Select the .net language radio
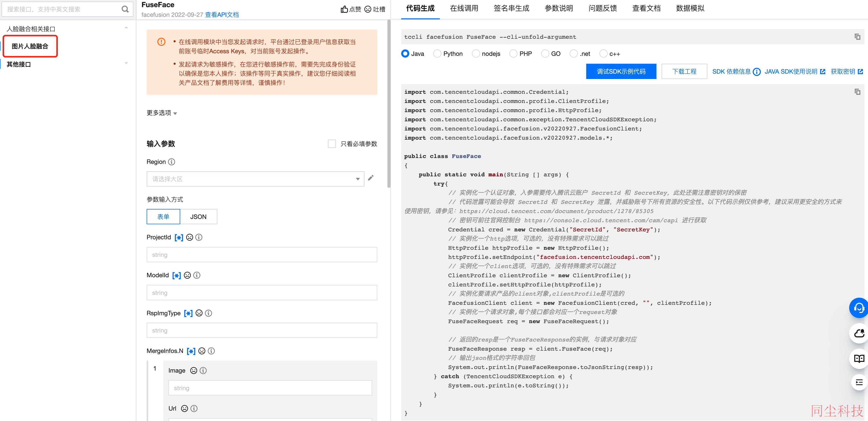The height and width of the screenshot is (421, 868). pyautogui.click(x=573, y=54)
